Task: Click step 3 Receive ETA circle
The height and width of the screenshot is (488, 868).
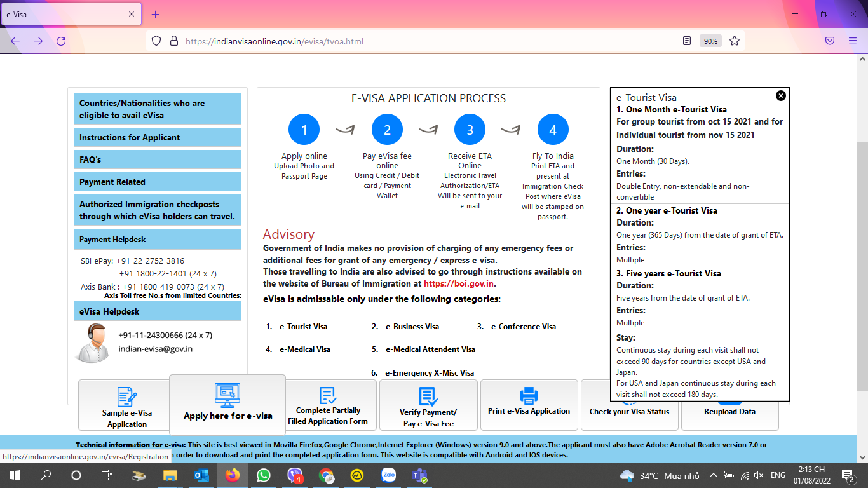Action: 470,130
